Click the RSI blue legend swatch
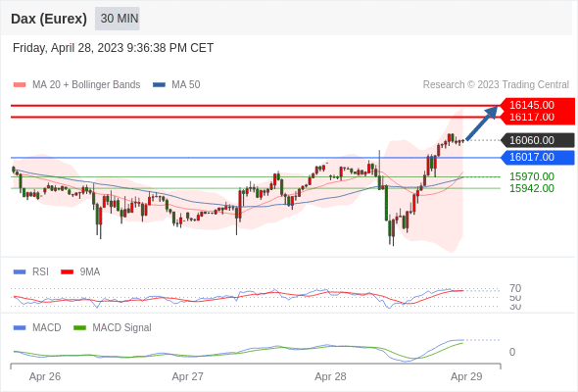578x392 pixels. tap(20, 272)
